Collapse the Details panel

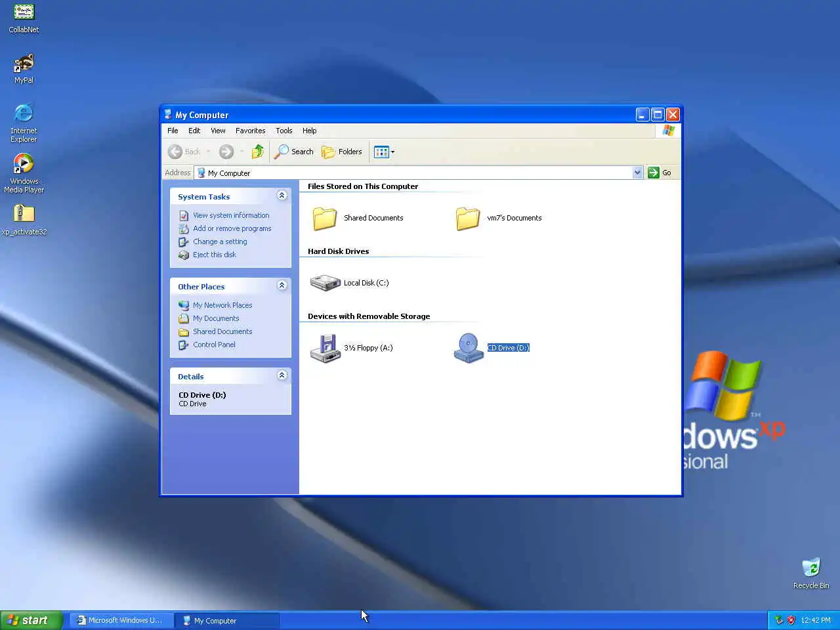pyautogui.click(x=282, y=375)
